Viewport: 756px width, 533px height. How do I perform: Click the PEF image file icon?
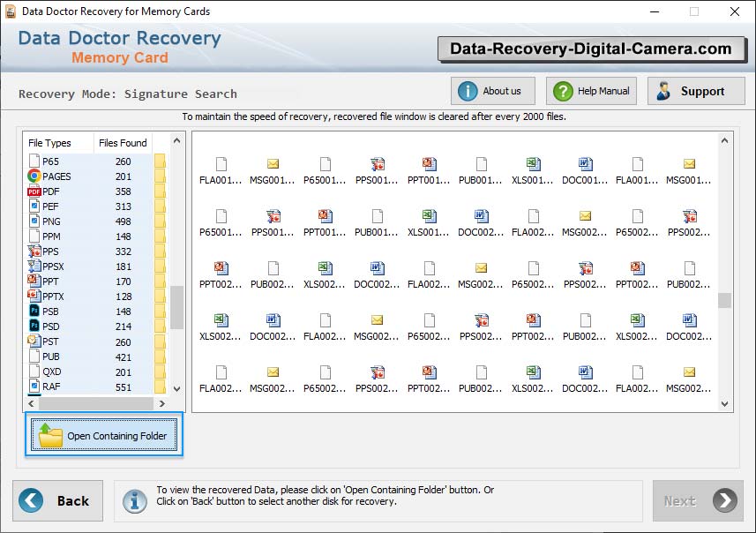tap(34, 206)
